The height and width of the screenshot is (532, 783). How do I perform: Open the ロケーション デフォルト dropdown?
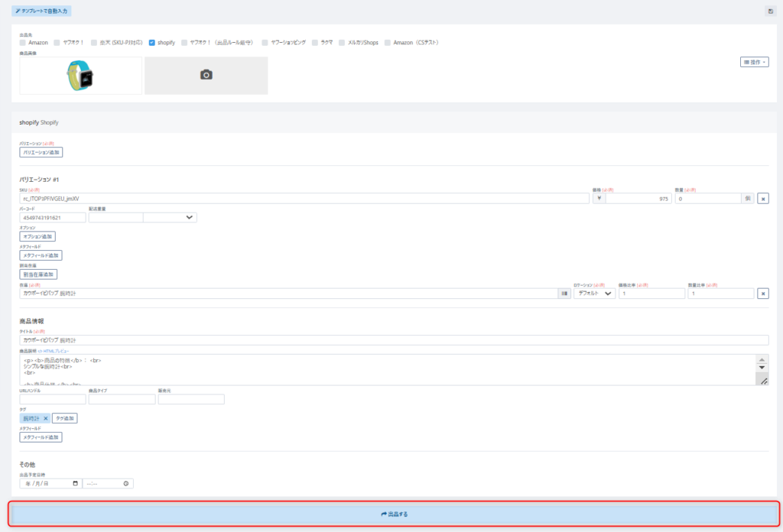pos(594,294)
